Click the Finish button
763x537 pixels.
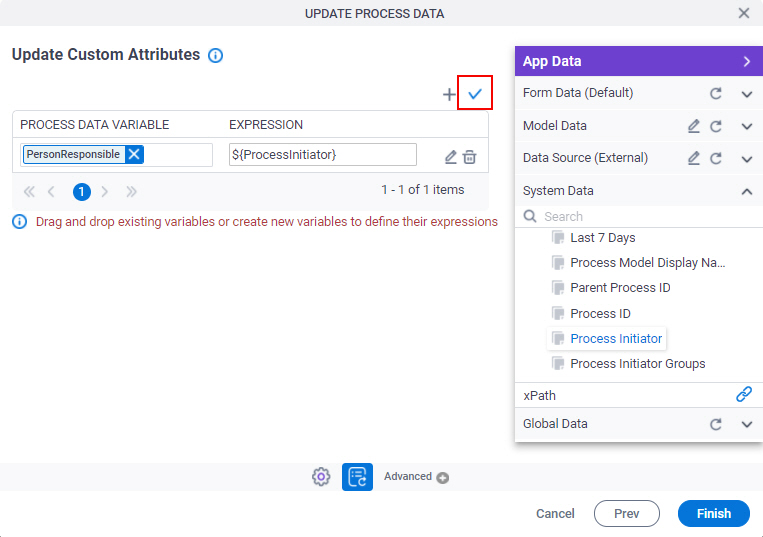pyautogui.click(x=713, y=513)
